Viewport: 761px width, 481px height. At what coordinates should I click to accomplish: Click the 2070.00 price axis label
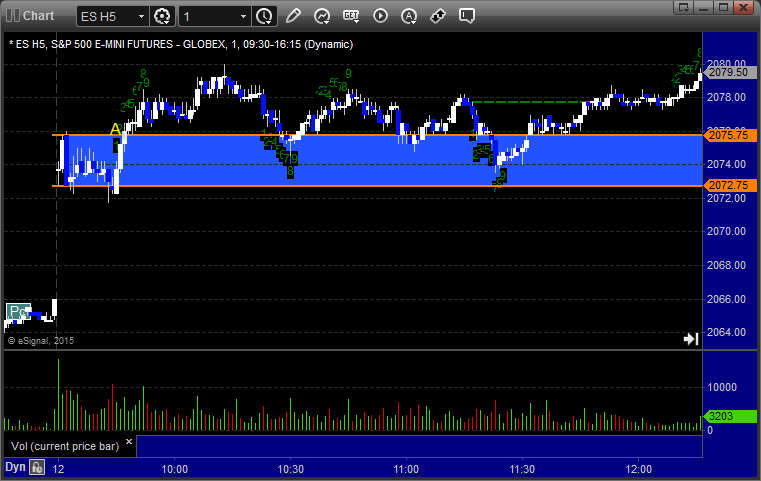[726, 232]
